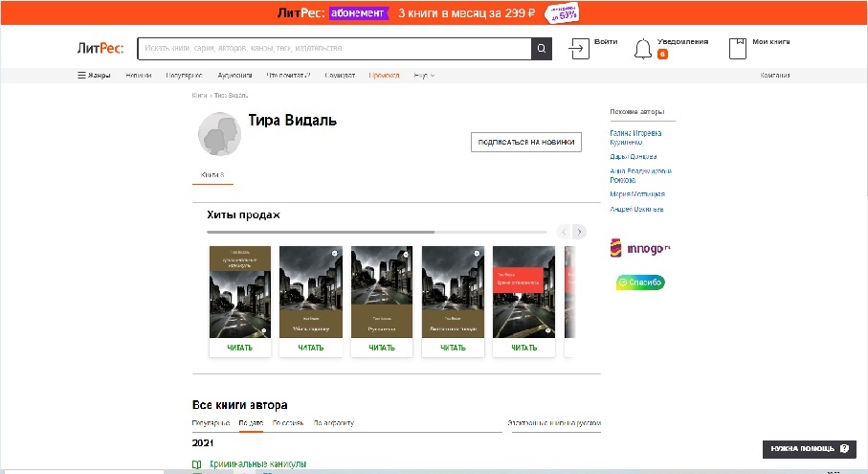The width and height of the screenshot is (868, 474).
Task: Focus the book search input field
Action: pos(334,49)
